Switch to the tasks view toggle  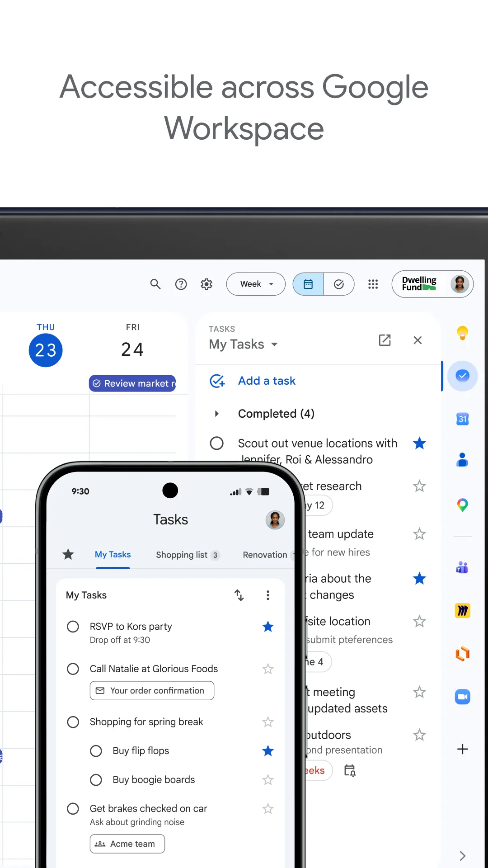tap(339, 284)
